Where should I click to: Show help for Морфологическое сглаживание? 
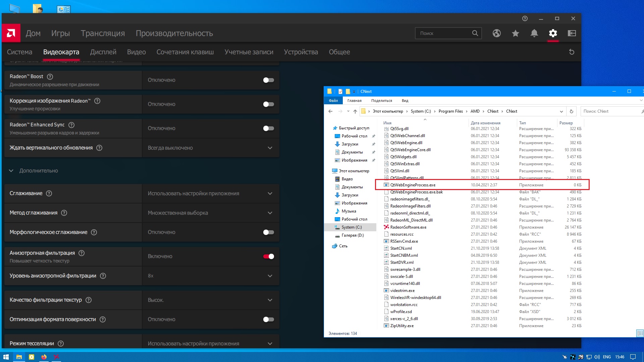point(94,232)
